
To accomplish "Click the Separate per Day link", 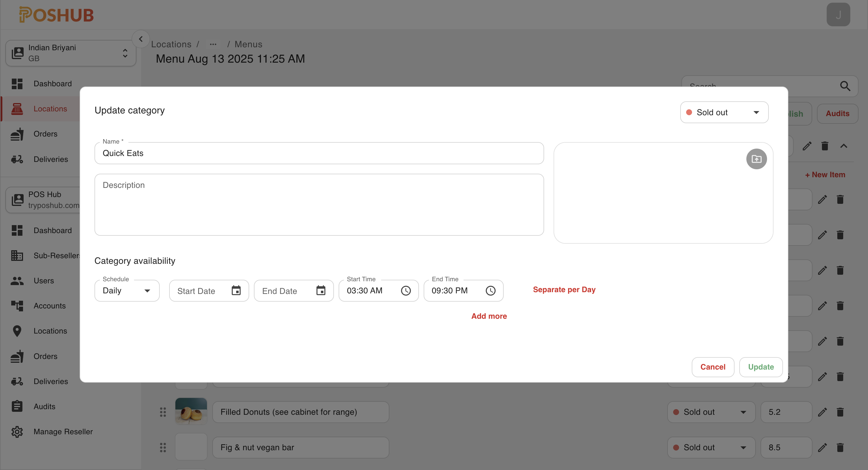I will click(x=564, y=290).
